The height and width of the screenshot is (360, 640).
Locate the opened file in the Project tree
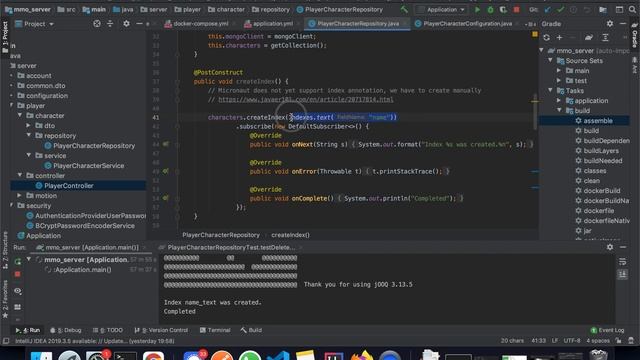[97, 24]
